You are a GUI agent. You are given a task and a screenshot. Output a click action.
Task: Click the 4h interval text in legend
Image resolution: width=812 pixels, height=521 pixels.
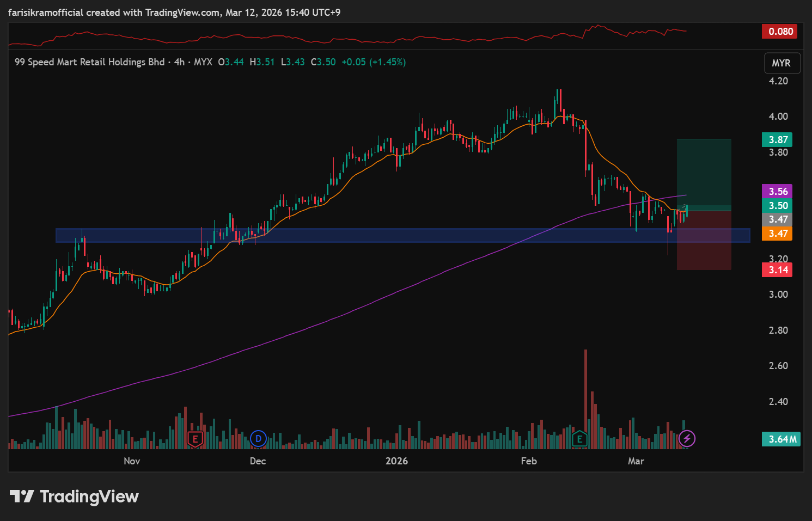(x=179, y=62)
